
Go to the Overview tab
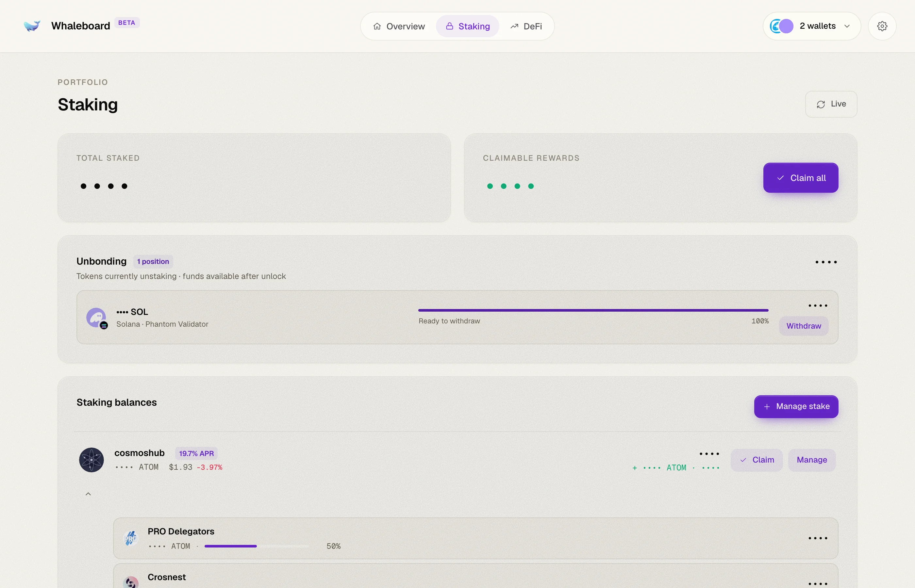click(399, 26)
